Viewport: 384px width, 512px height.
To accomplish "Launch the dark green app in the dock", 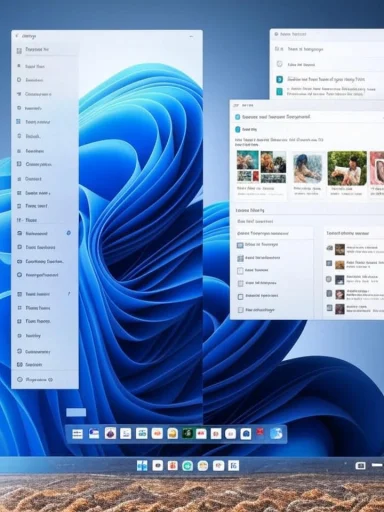I will [x=188, y=433].
